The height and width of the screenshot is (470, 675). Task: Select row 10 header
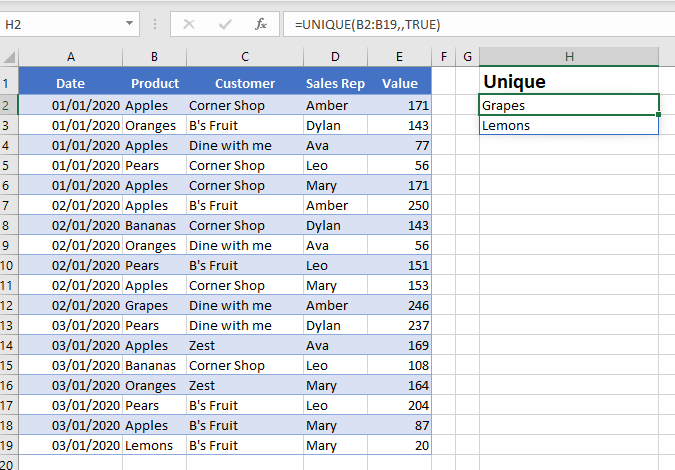pos(9,265)
